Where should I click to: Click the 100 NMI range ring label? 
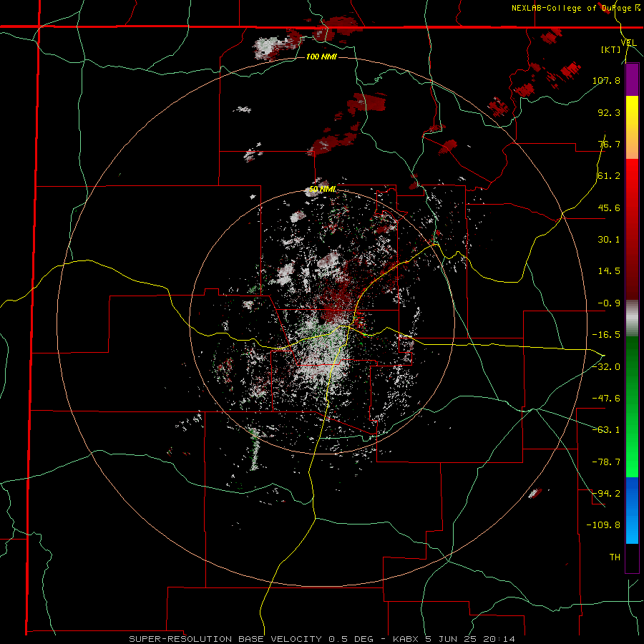coord(321,57)
